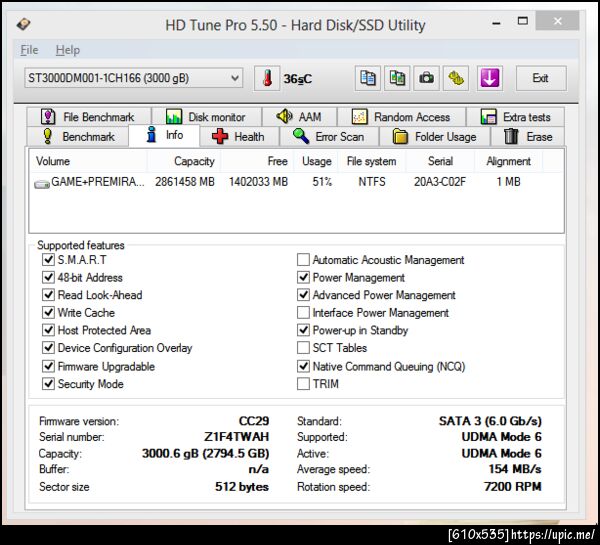Switch to the Disk monitor tab
Image resolution: width=600 pixels, height=545 pixels.
[x=207, y=116]
